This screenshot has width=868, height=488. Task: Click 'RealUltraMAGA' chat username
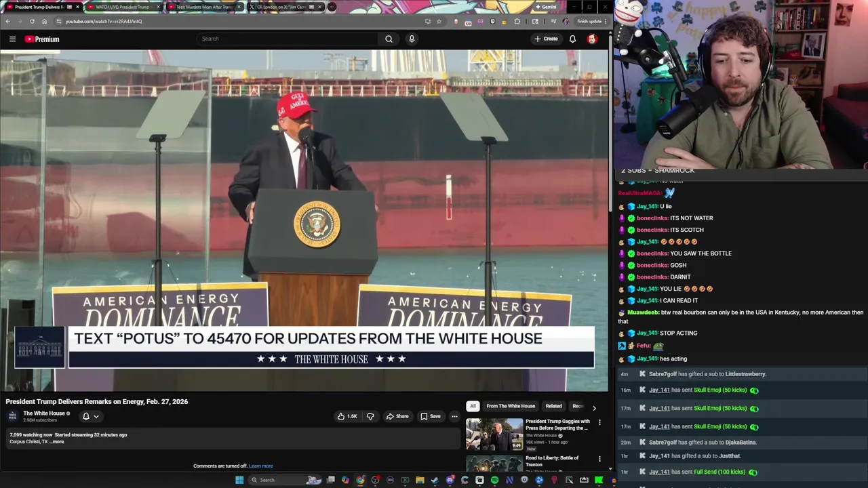pyautogui.click(x=640, y=193)
